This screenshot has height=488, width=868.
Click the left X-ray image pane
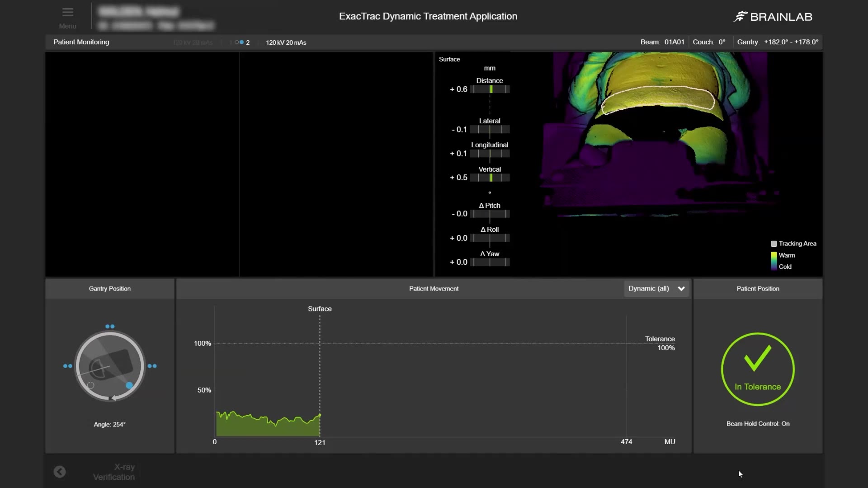point(142,164)
